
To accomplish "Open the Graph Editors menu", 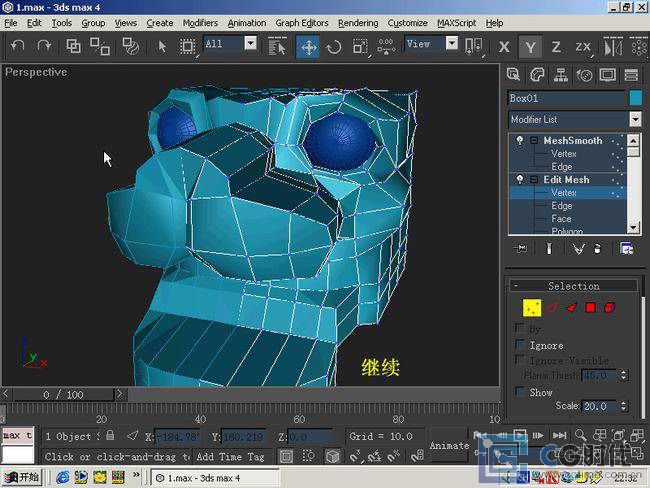I will [302, 23].
